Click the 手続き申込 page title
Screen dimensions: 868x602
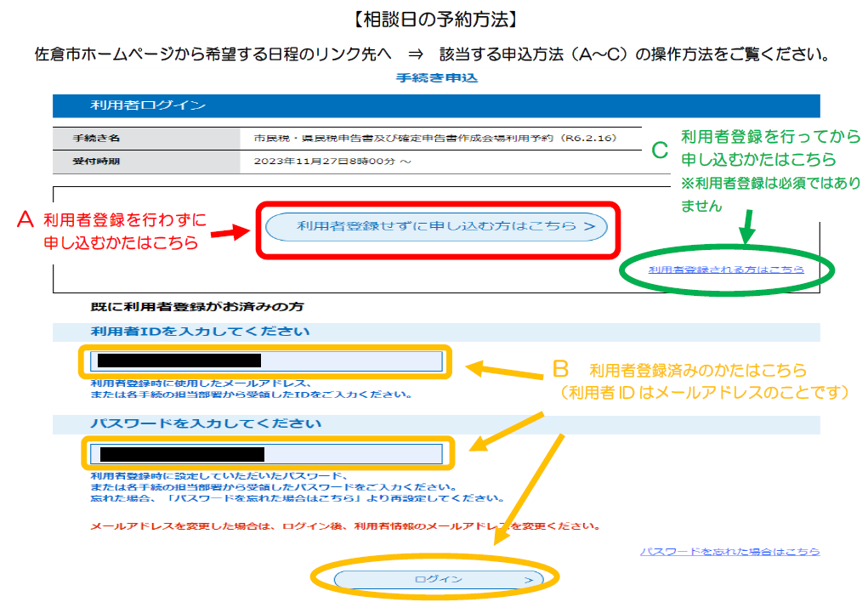click(437, 78)
